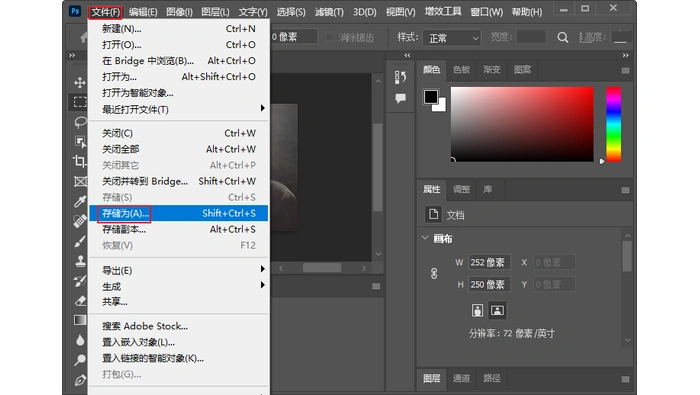Click the canvas width W input field
The image size is (700, 395).
click(x=489, y=262)
